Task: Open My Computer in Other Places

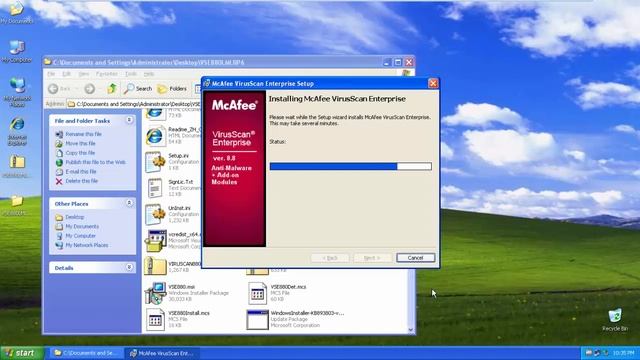Action: click(x=80, y=236)
